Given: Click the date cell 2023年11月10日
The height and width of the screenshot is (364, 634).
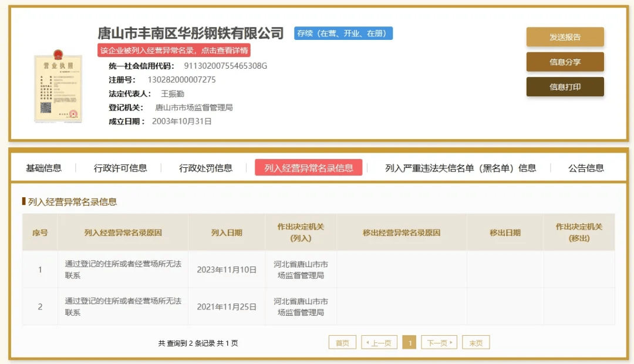Looking at the screenshot, I should 227,269.
